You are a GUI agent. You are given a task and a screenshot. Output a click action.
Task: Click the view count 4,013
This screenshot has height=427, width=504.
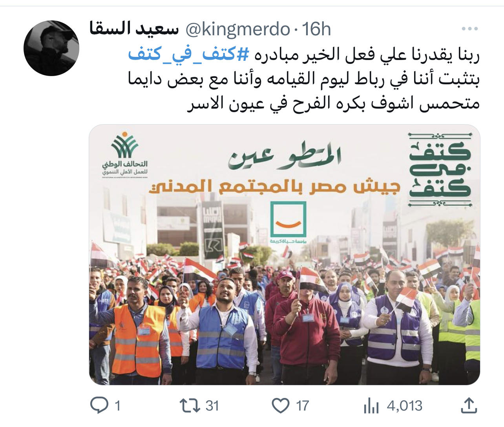(x=405, y=405)
